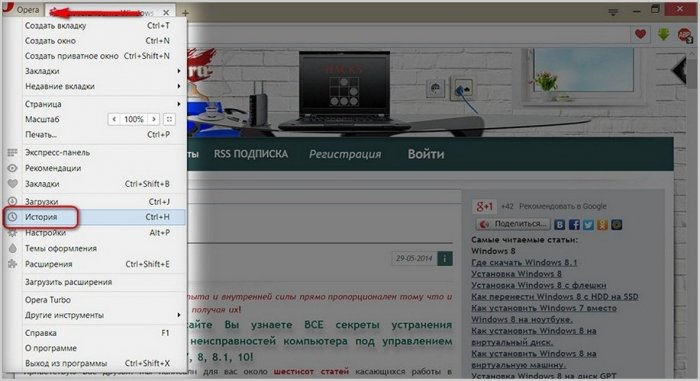Open link Где скачать Windows 8.1

coord(524,263)
